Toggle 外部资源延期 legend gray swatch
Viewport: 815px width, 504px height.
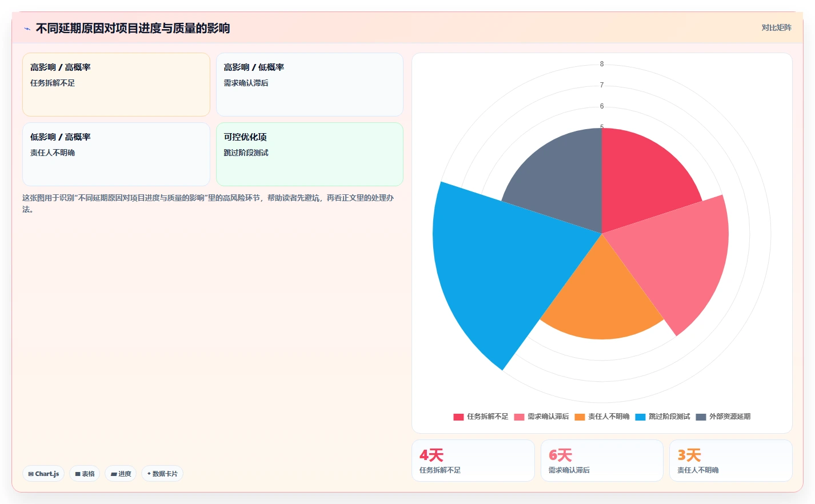(701, 417)
